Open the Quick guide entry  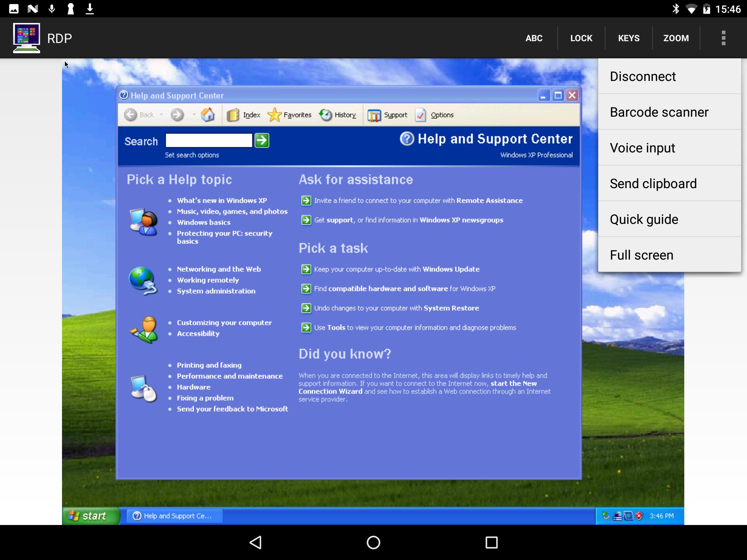[x=669, y=219]
